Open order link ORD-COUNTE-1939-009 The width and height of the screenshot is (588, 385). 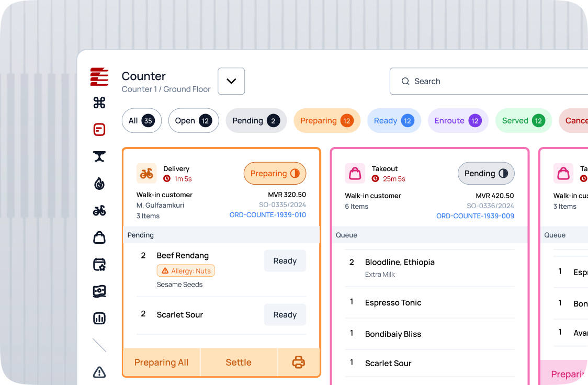tap(475, 216)
